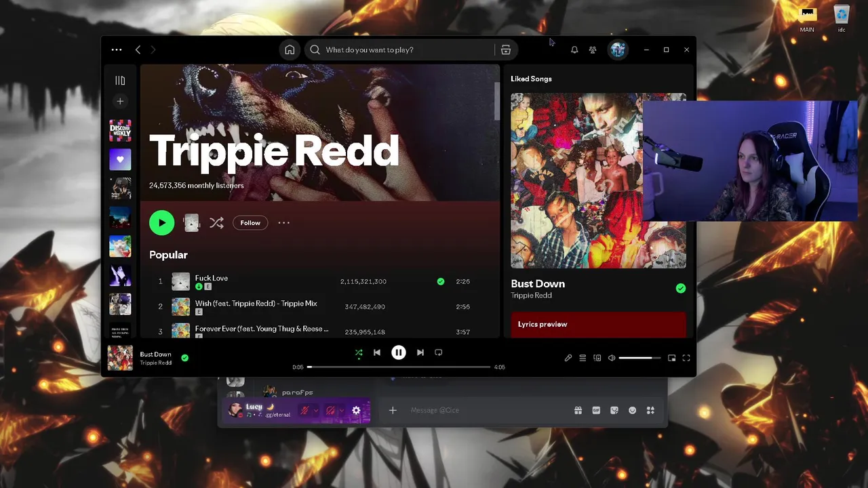Enter full screen player mode
Screen dimensions: 868x488
coord(686,358)
